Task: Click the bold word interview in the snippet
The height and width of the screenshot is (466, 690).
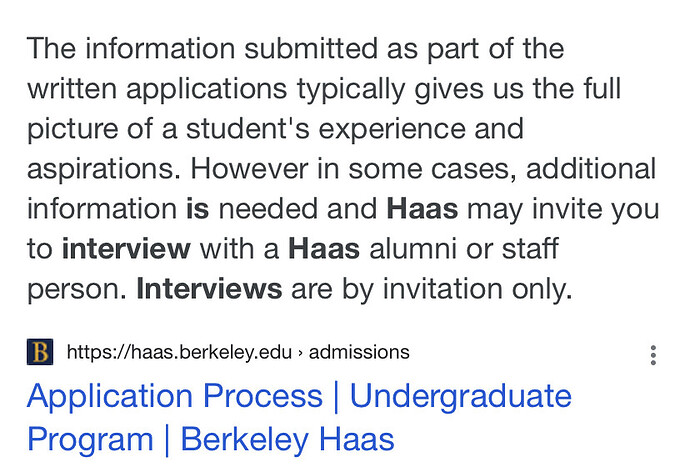Action: (126, 249)
